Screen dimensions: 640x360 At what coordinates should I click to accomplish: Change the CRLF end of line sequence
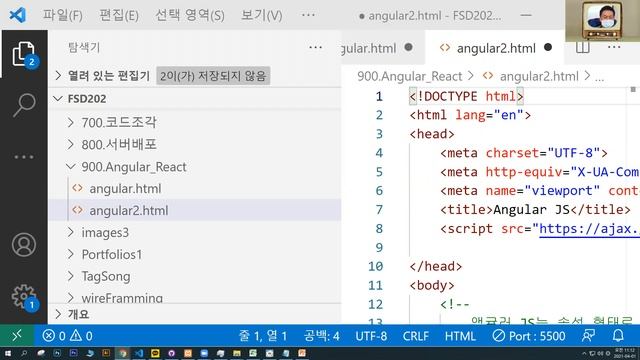[x=416, y=336]
